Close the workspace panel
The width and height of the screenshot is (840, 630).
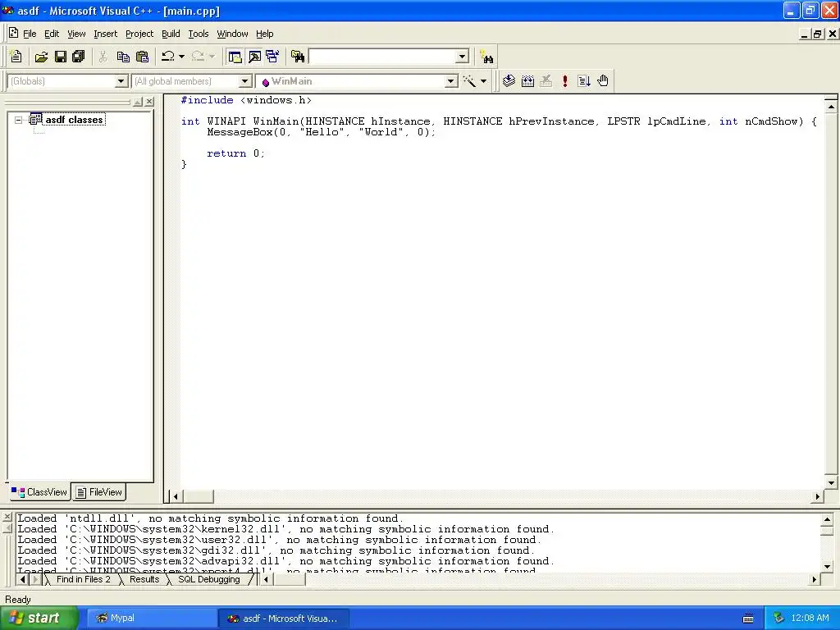(x=149, y=101)
